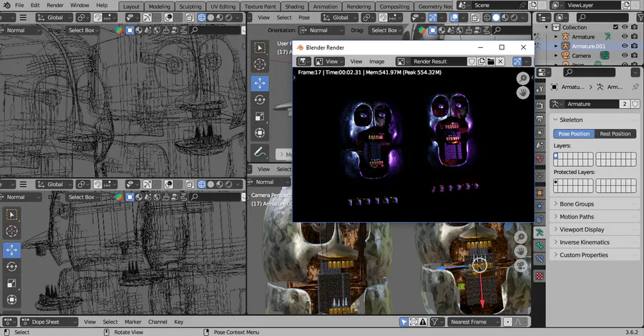Screen dimensions: 644x336
Task: Toggle X-ray in top-left viewport header
Action: pyautogui.click(x=190, y=18)
